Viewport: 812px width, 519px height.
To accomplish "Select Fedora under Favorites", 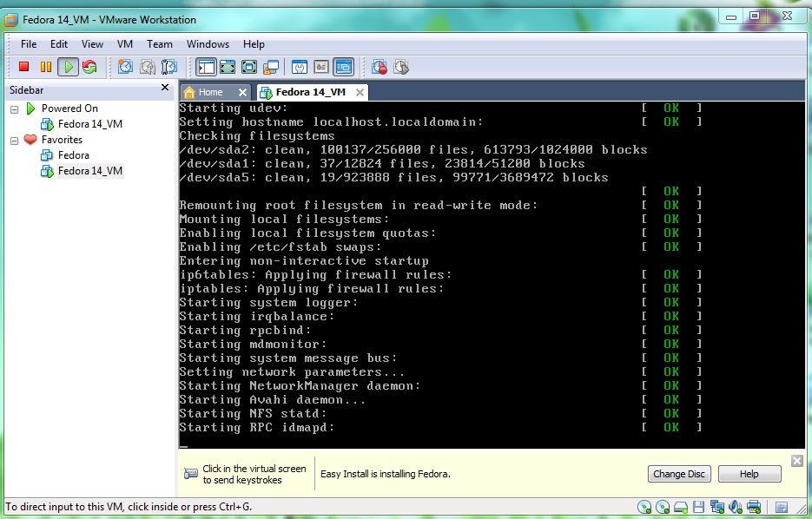I will (x=74, y=155).
